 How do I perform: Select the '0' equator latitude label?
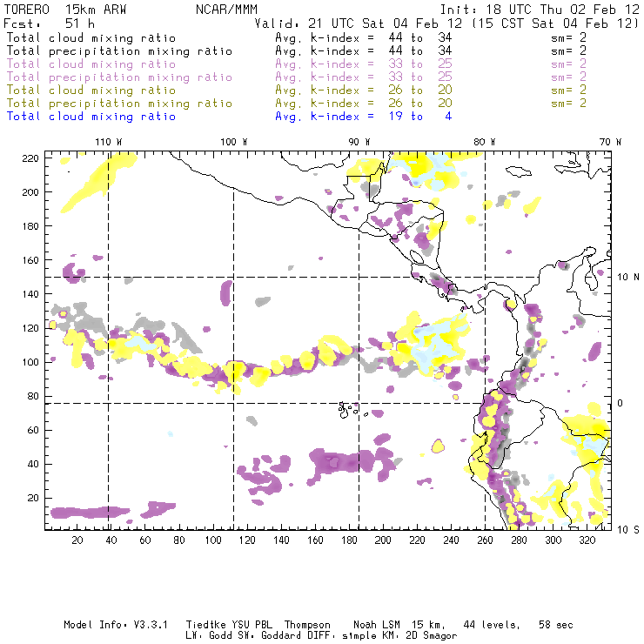(620, 403)
